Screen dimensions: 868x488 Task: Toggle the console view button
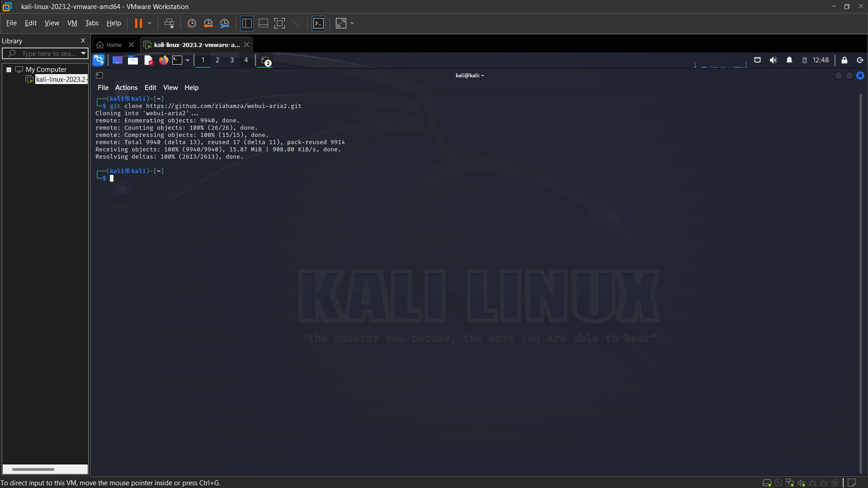point(318,23)
